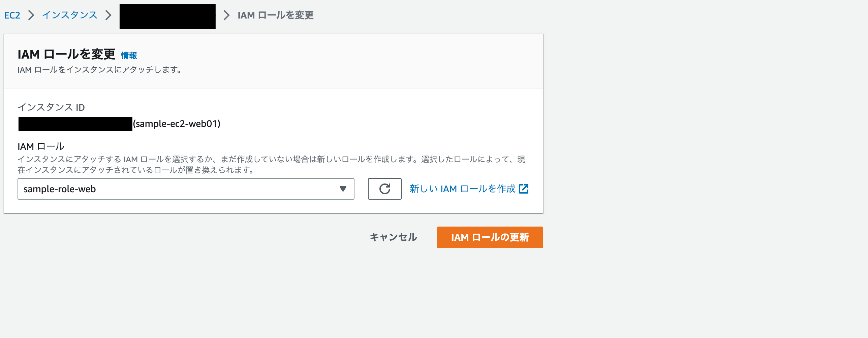Click inside the IAM role input field
868x338 pixels.
(135, 189)
